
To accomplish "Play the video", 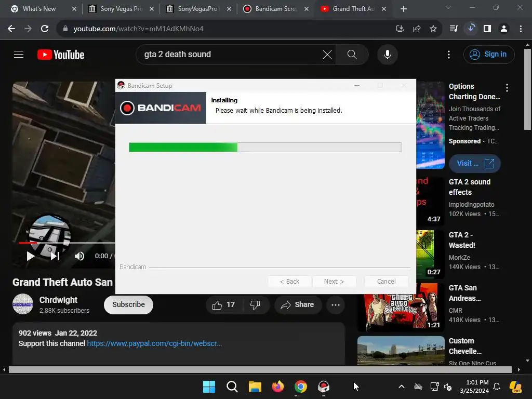I will point(31,256).
